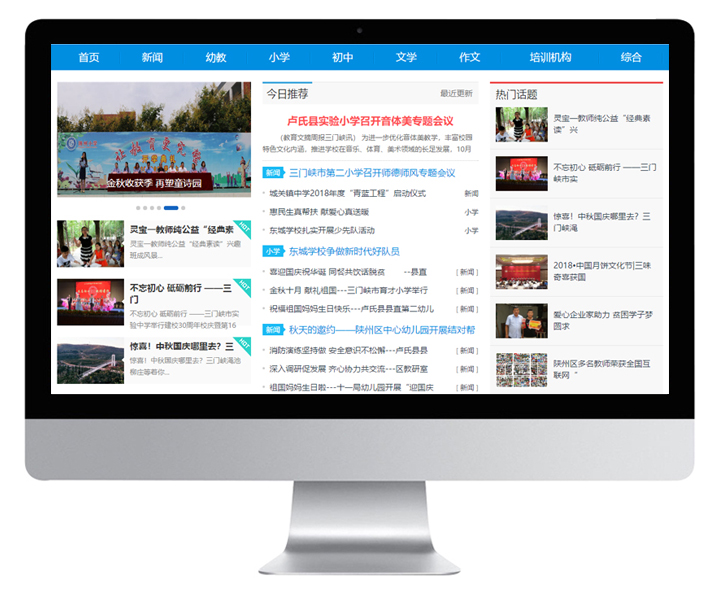
Task: Click the 新闻 tag beside 秋天的邀约 headline
Action: pos(272,330)
